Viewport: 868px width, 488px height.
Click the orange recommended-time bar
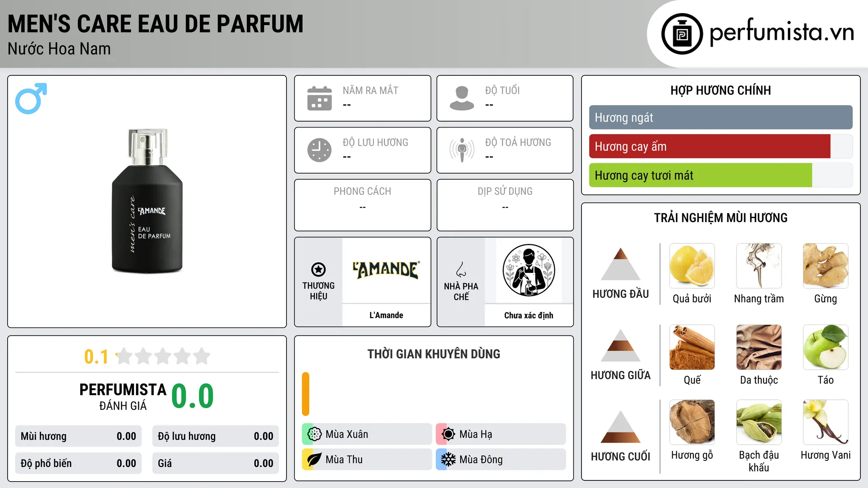[x=306, y=394]
